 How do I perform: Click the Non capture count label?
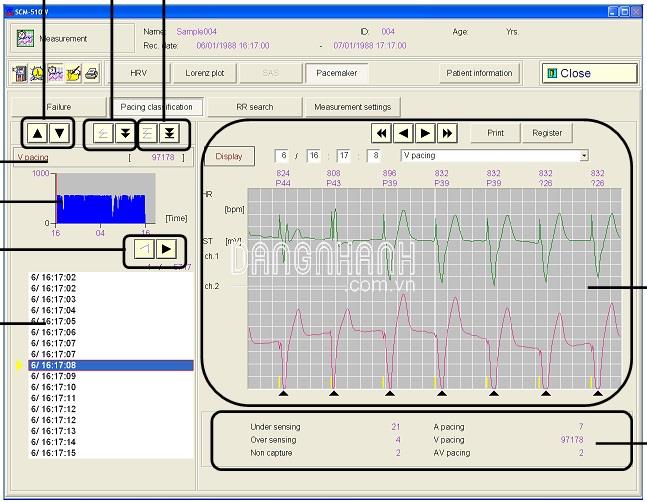(x=271, y=453)
